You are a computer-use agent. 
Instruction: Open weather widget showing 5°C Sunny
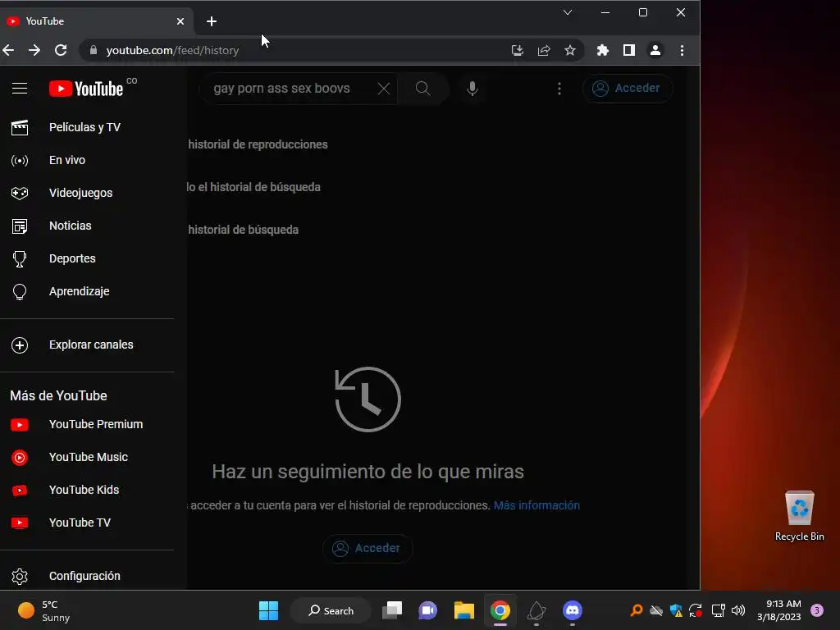(44, 610)
